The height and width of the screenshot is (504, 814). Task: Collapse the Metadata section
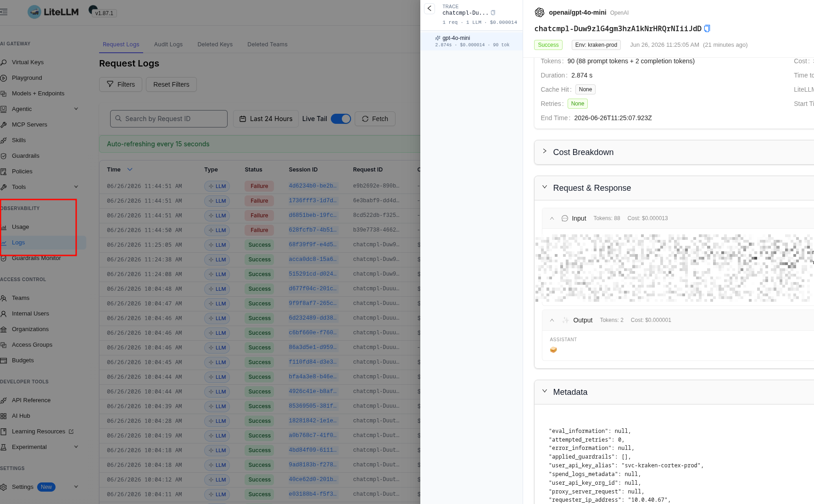coord(545,391)
